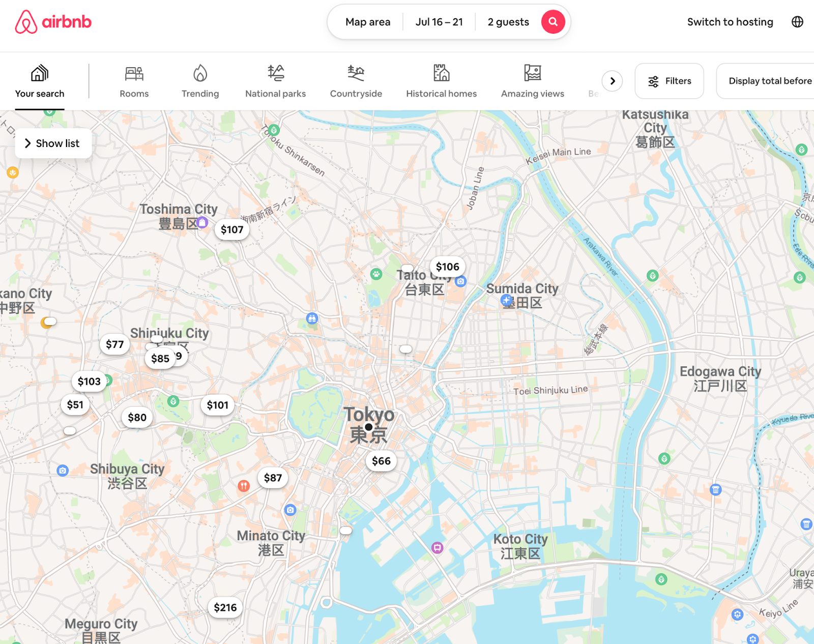Click the right arrow to scroll categories
Viewport: 814px width, 644px height.
pyautogui.click(x=613, y=81)
